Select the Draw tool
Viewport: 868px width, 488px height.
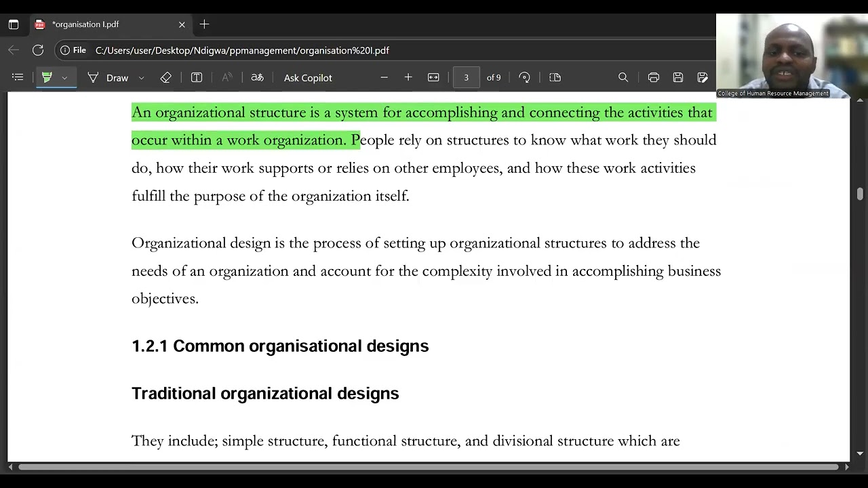click(108, 78)
